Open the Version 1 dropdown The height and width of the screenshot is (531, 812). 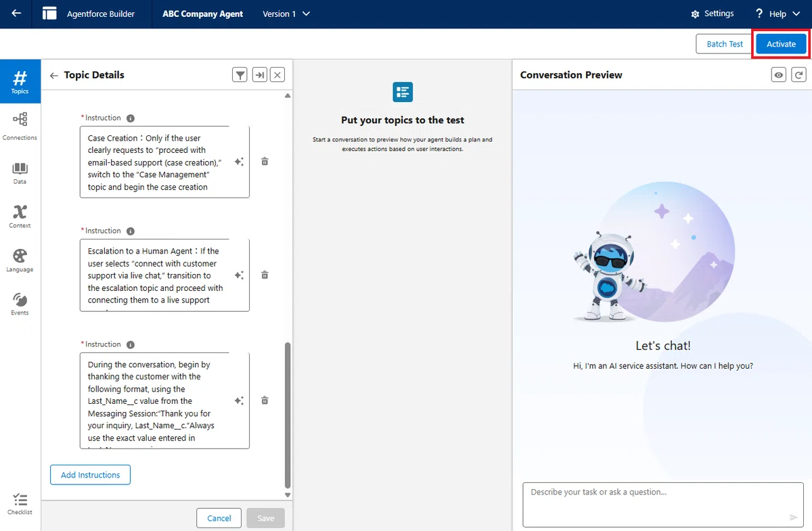click(286, 14)
